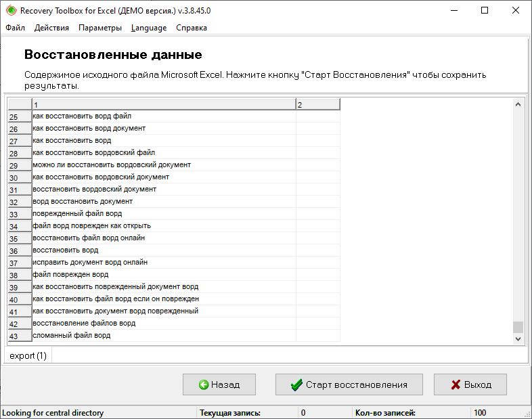532x419 pixels.
Task: Click status text 'Looking for central directory'
Action: [53, 413]
